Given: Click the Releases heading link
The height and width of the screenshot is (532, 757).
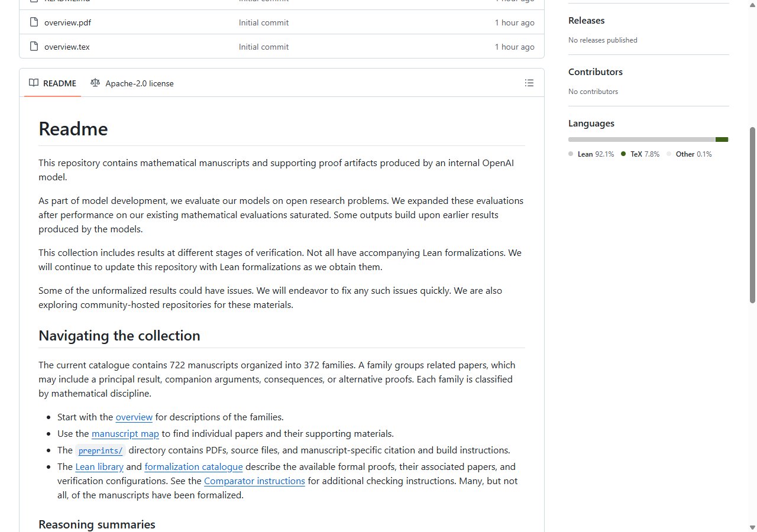Looking at the screenshot, I should point(587,21).
